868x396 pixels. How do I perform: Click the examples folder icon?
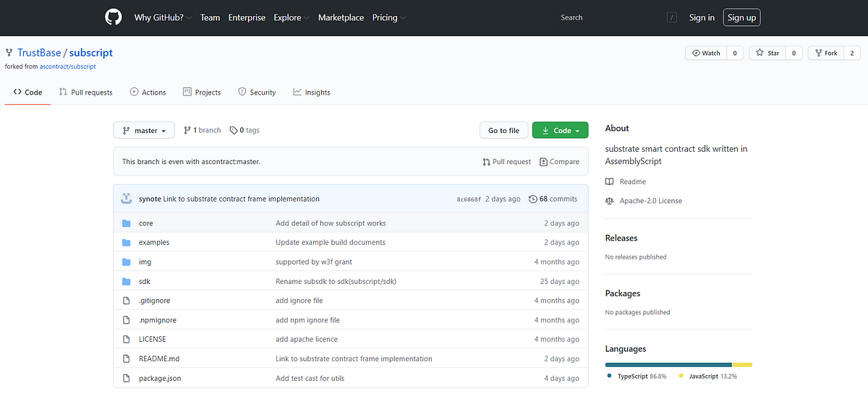click(126, 242)
